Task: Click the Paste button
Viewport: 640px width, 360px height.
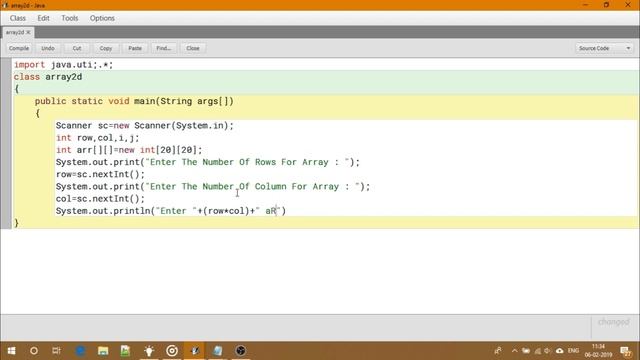Action: pos(135,48)
